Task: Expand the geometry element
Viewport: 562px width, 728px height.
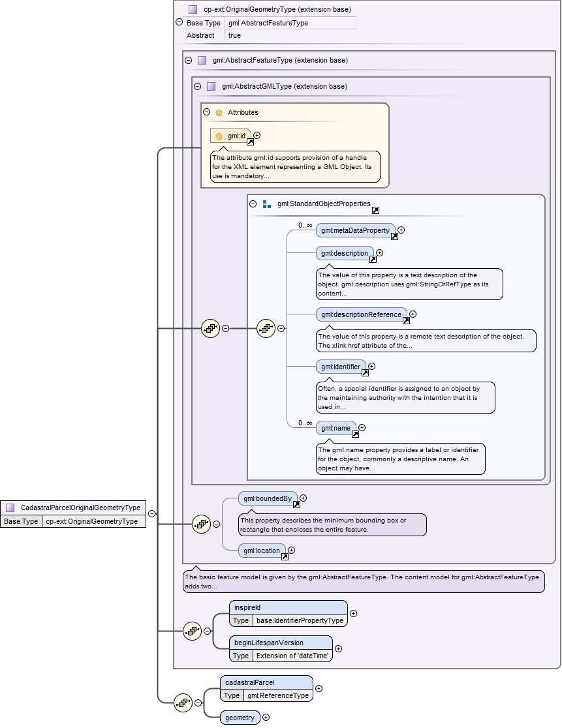Action: click(266, 718)
